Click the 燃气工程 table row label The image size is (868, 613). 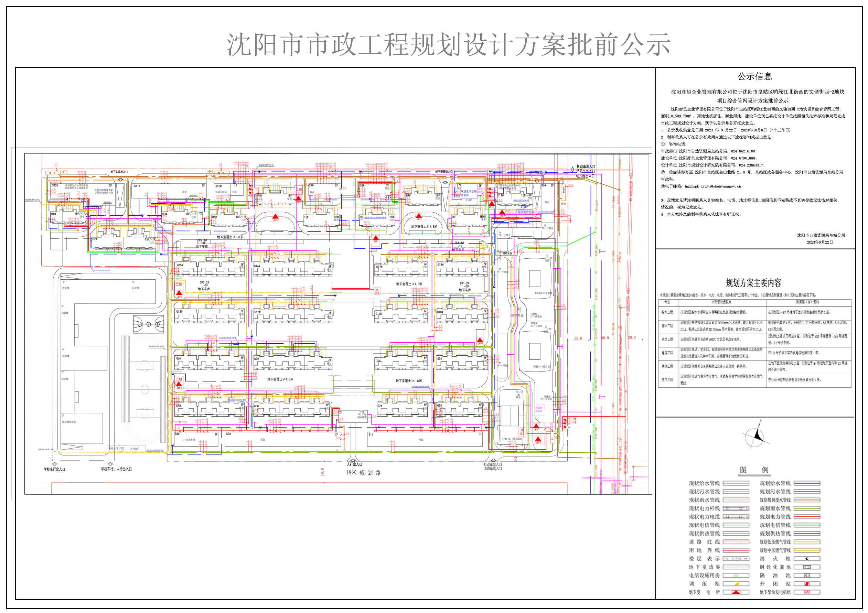[667, 379]
